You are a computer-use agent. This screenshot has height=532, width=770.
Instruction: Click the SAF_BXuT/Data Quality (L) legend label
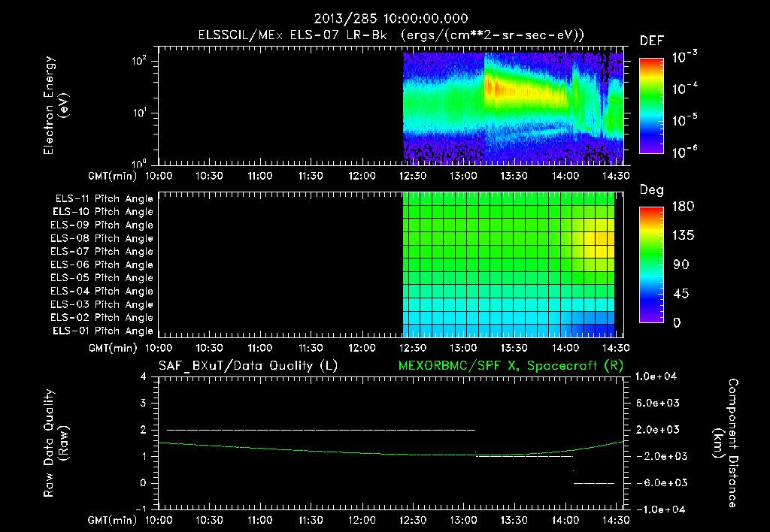(x=248, y=366)
